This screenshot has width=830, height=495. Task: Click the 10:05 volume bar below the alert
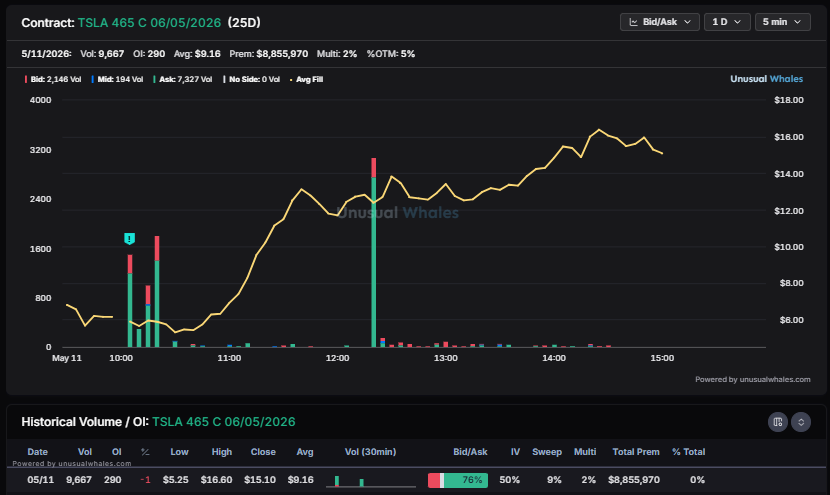130,301
